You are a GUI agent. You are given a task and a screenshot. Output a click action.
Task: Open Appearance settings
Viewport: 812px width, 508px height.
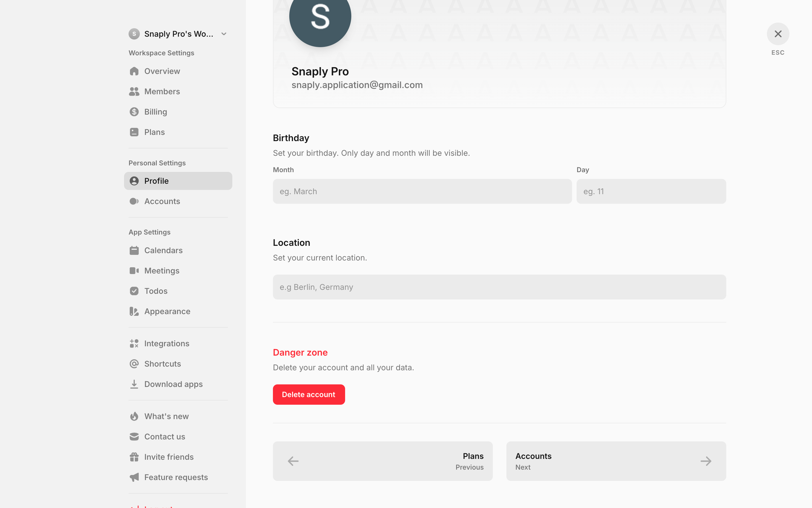point(178,312)
